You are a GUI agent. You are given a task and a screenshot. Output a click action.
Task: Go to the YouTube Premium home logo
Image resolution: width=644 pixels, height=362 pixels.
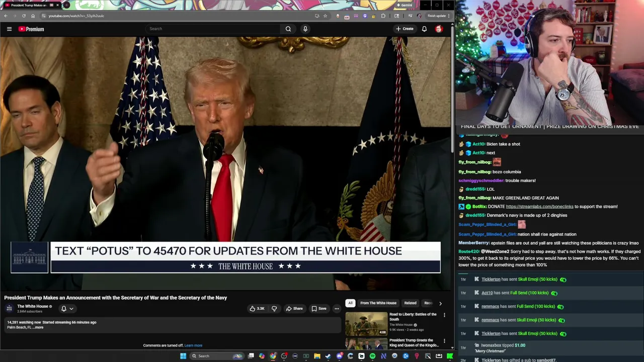point(31,29)
